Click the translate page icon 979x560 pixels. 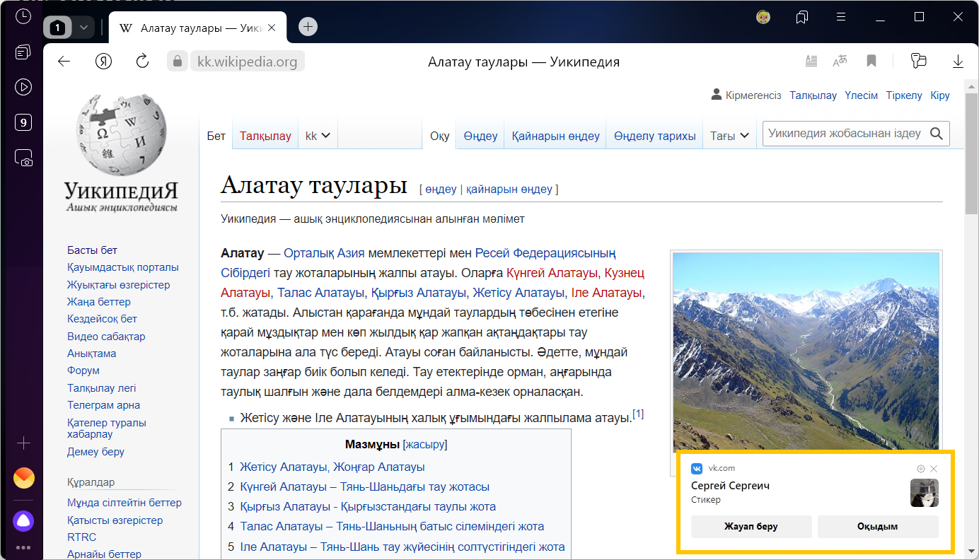(840, 62)
